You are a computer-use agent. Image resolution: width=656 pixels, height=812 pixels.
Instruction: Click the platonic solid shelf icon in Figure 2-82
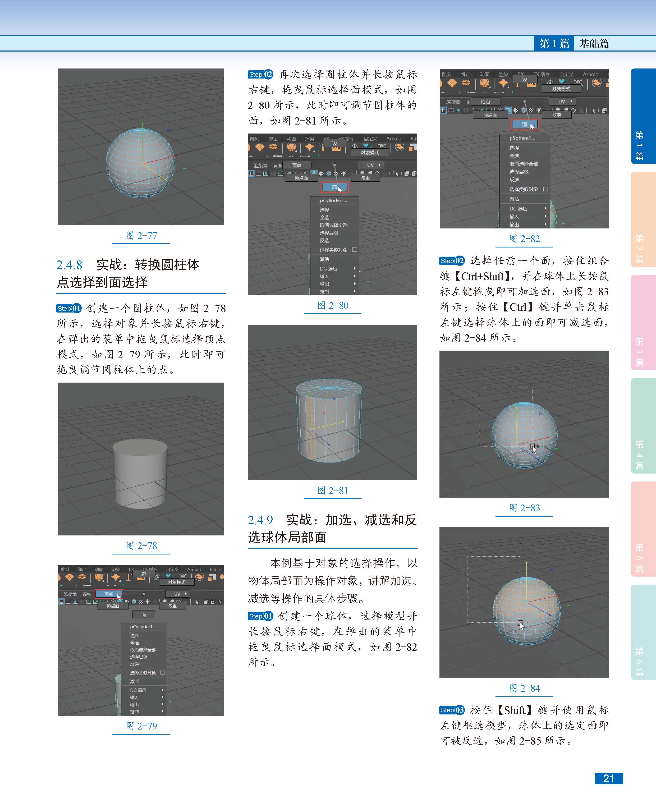[485, 84]
